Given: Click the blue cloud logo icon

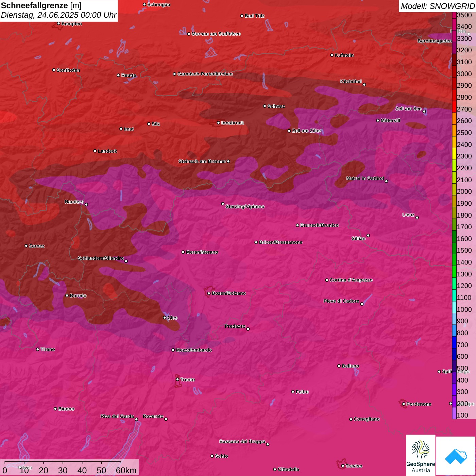Looking at the screenshot, I should point(456,456).
